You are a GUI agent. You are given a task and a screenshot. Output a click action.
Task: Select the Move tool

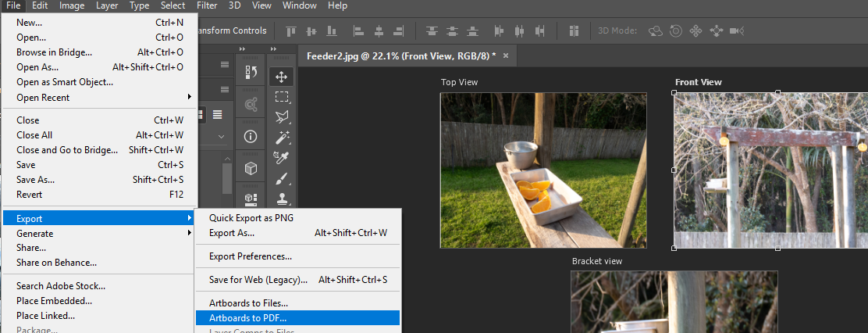click(x=281, y=77)
